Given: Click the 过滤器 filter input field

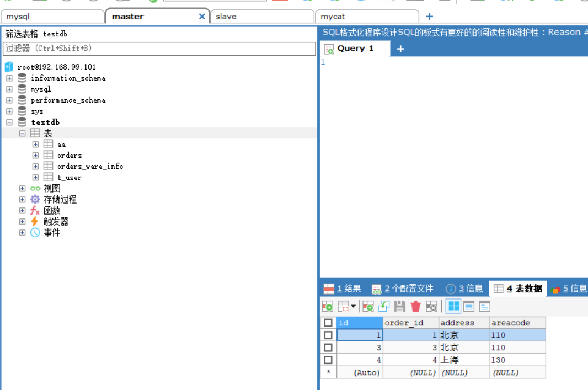Looking at the screenshot, I should point(159,49).
